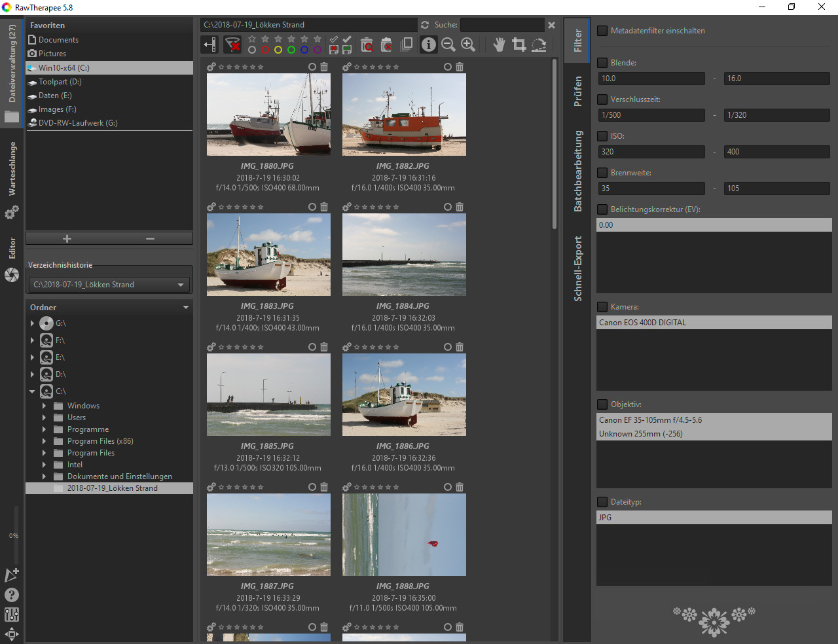Image resolution: width=838 pixels, height=644 pixels.
Task: Toggle the Brennweite filter checkbox
Action: click(x=602, y=173)
